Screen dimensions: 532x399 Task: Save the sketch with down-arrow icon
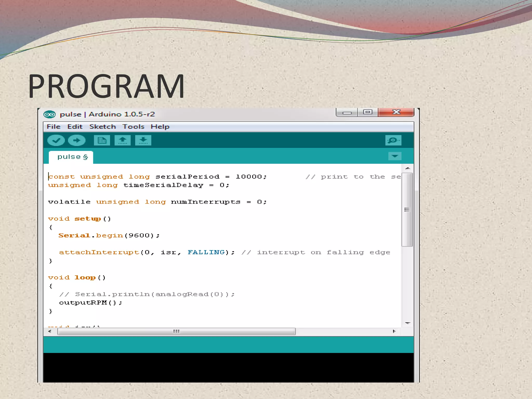click(x=143, y=141)
